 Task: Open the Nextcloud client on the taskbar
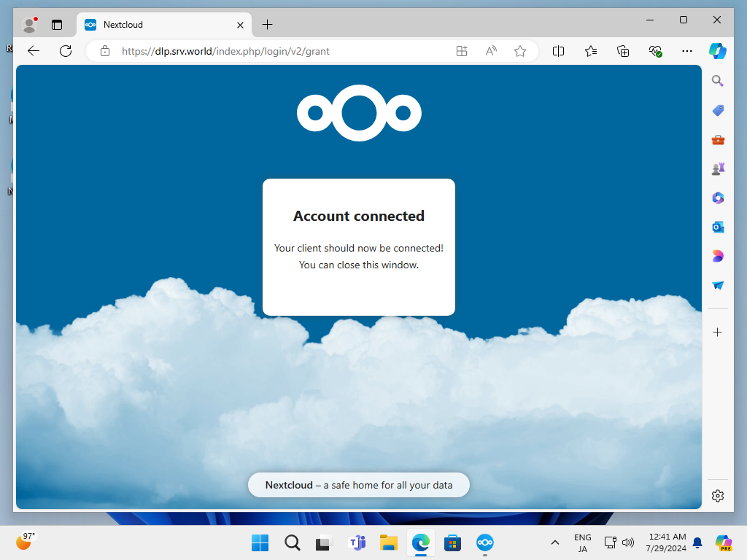tap(485, 542)
